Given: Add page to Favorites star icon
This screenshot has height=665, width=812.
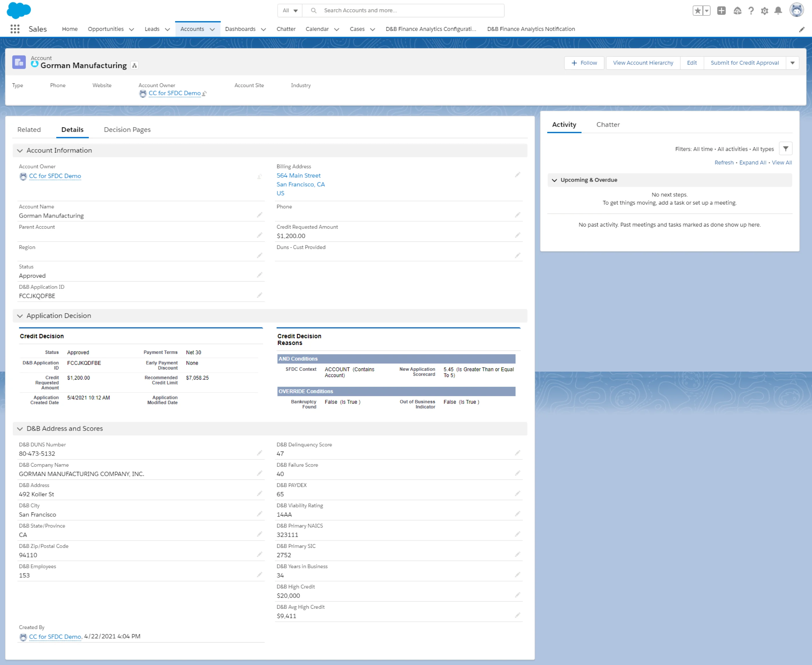Looking at the screenshot, I should [697, 11].
